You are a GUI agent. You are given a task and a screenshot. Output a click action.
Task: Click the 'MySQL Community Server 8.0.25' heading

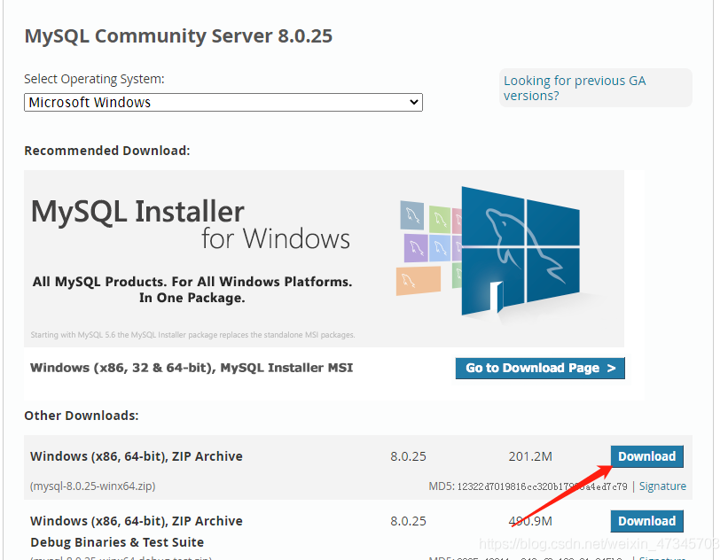click(177, 35)
